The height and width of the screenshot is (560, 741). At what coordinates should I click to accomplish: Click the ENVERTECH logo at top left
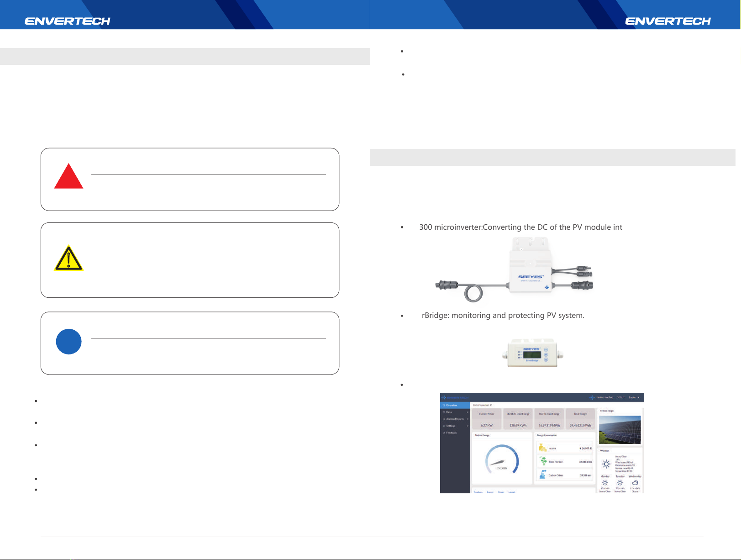[x=68, y=21]
